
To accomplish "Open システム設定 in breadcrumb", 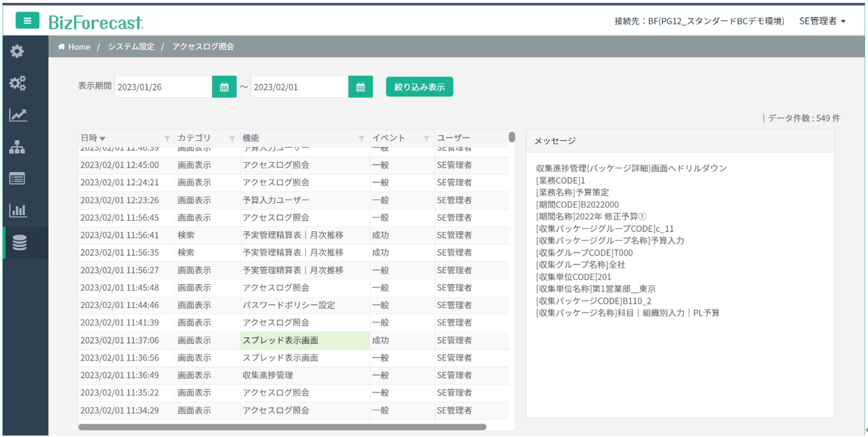I will (x=131, y=47).
